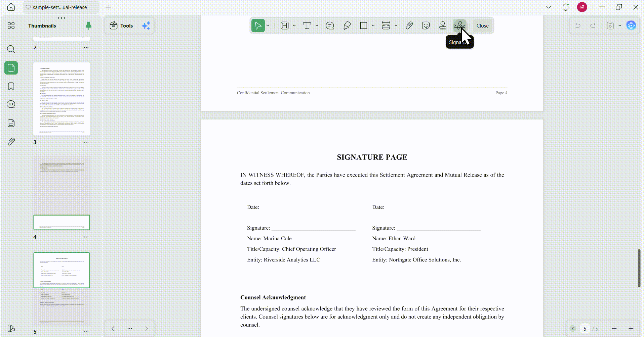Open the Home icon in title bar
This screenshot has height=337, width=644.
click(x=11, y=7)
